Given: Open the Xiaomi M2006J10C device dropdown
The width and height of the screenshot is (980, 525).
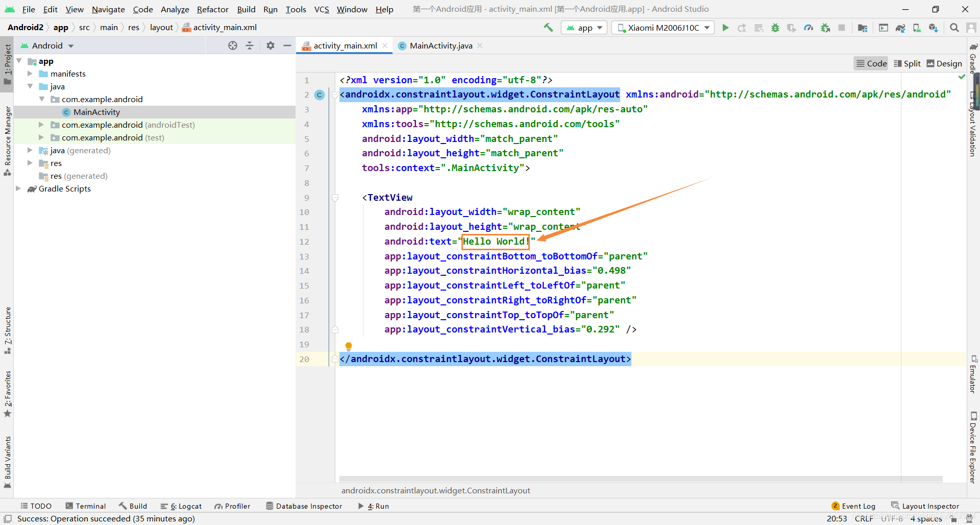Looking at the screenshot, I should (x=663, y=28).
